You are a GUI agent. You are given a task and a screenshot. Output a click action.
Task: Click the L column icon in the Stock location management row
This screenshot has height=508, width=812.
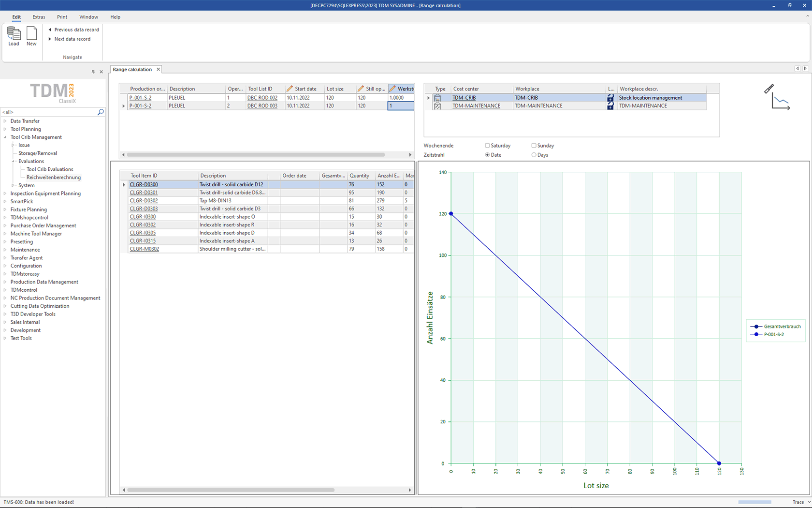click(610, 98)
